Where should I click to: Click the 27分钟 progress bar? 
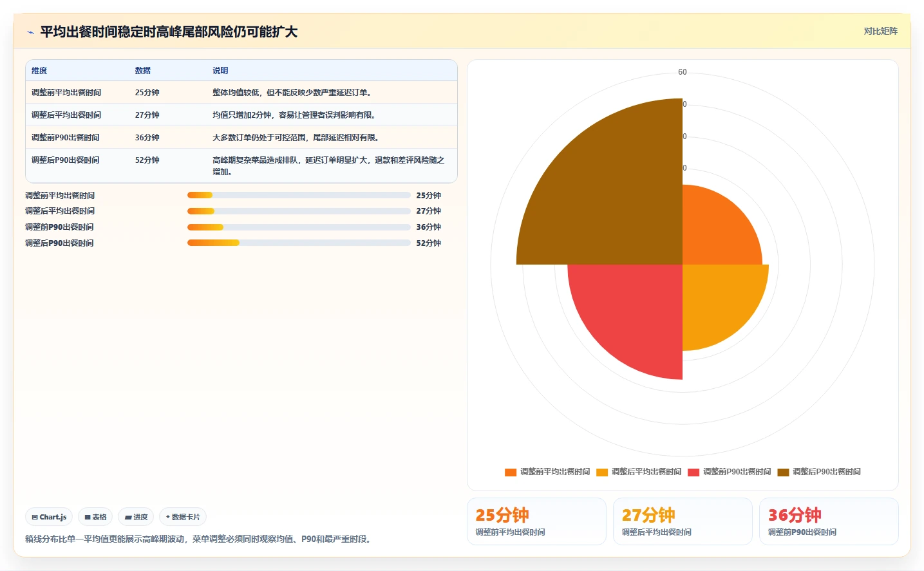coord(299,211)
